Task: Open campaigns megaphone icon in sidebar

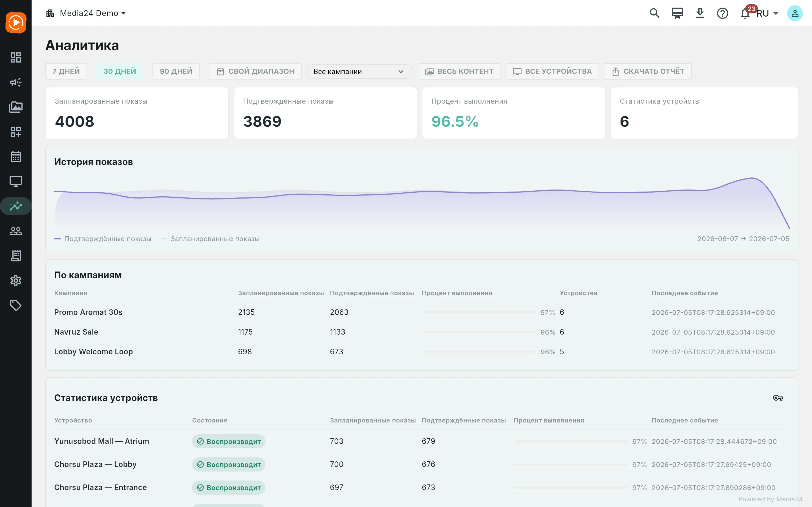Action: pos(16,82)
